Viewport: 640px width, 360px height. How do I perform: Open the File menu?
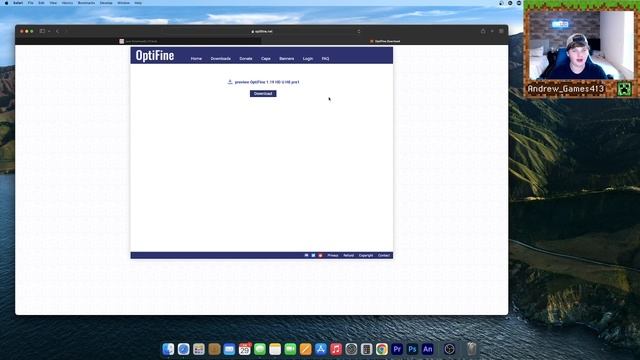tap(31, 3)
